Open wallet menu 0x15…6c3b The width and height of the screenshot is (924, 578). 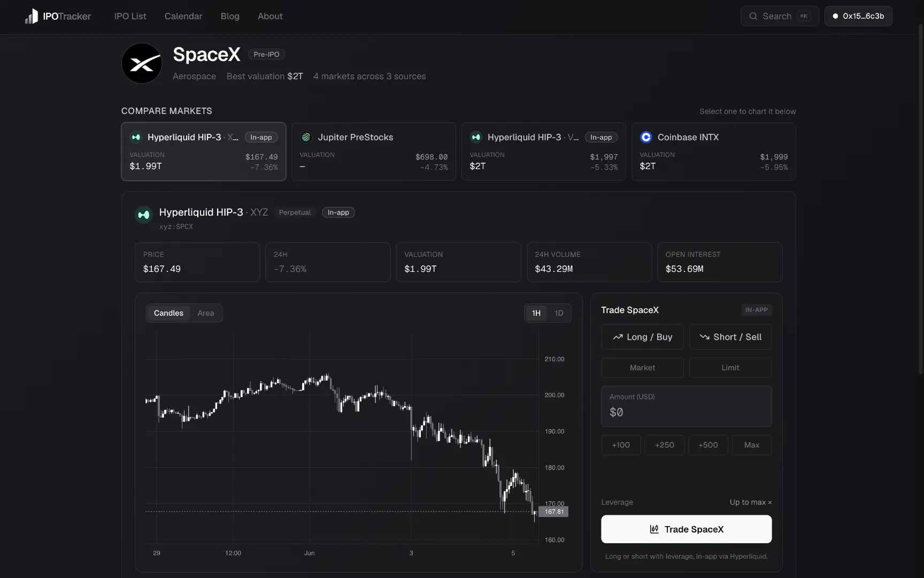click(x=858, y=16)
